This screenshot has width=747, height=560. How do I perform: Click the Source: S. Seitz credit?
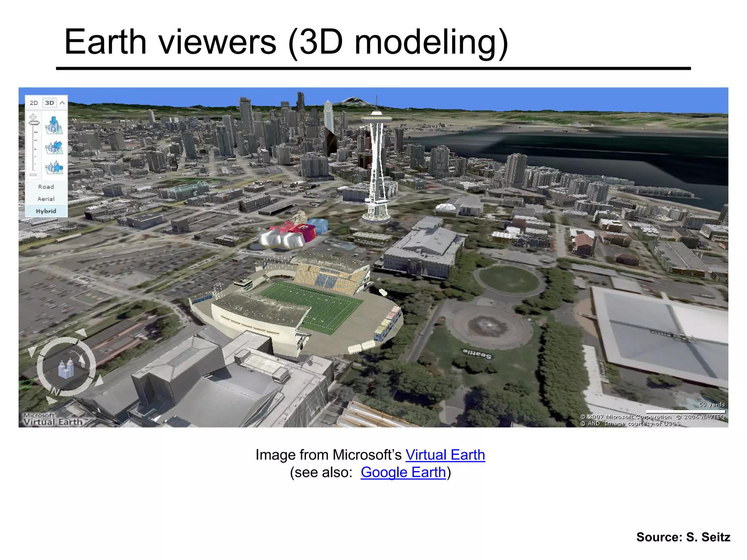pyautogui.click(x=683, y=537)
